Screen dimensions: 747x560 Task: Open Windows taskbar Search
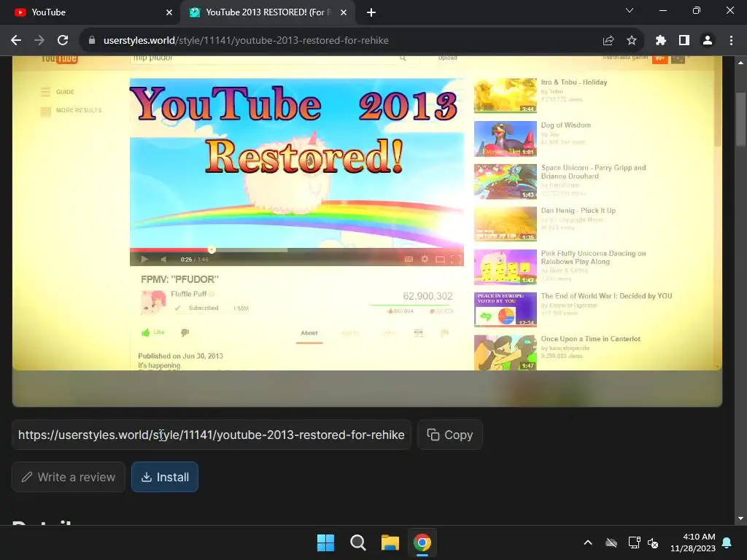(357, 542)
